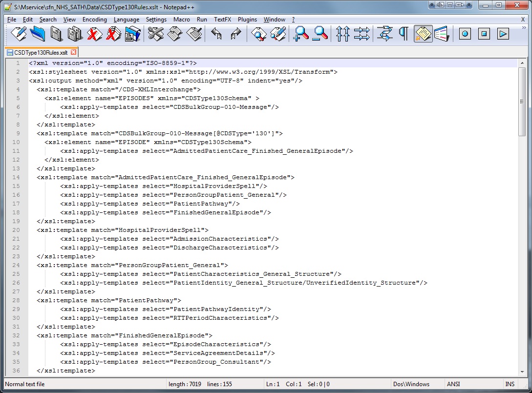Toggle show all characters
The height and width of the screenshot is (393, 532).
(404, 33)
